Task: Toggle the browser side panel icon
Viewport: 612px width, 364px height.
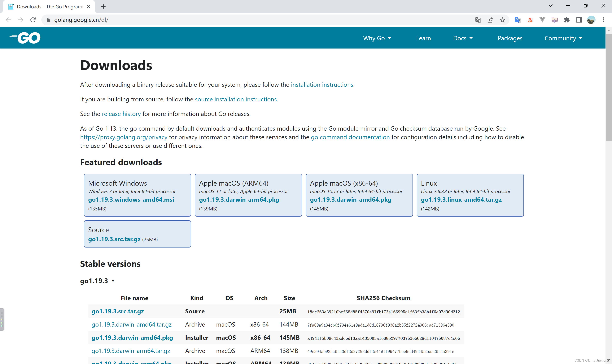Action: (579, 20)
